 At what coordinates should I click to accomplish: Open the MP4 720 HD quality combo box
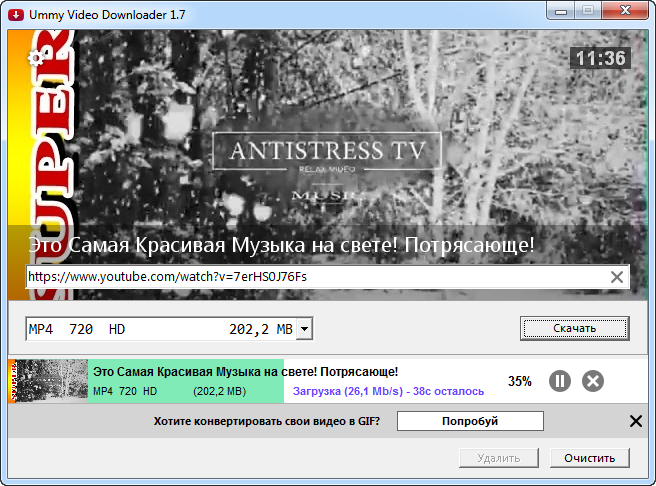pyautogui.click(x=160, y=329)
